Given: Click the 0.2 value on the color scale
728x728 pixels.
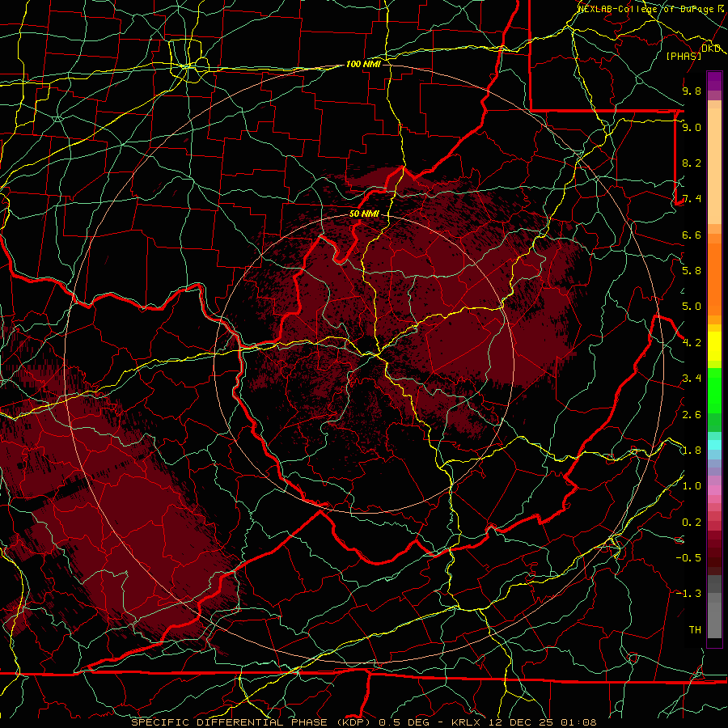Looking at the screenshot, I should pyautogui.click(x=692, y=523).
